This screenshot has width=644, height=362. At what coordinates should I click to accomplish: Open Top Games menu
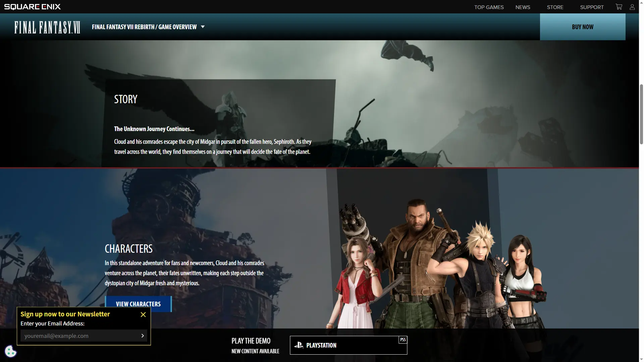[489, 7]
